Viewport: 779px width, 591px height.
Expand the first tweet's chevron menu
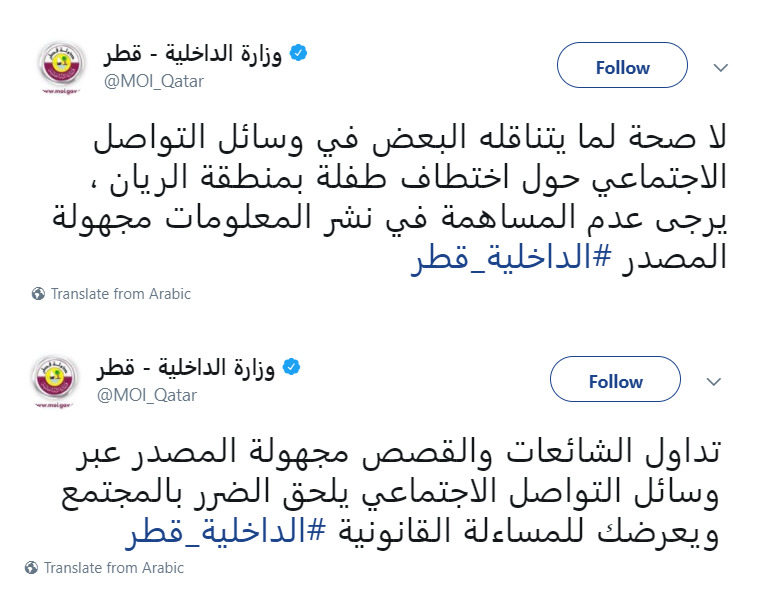[x=720, y=67]
